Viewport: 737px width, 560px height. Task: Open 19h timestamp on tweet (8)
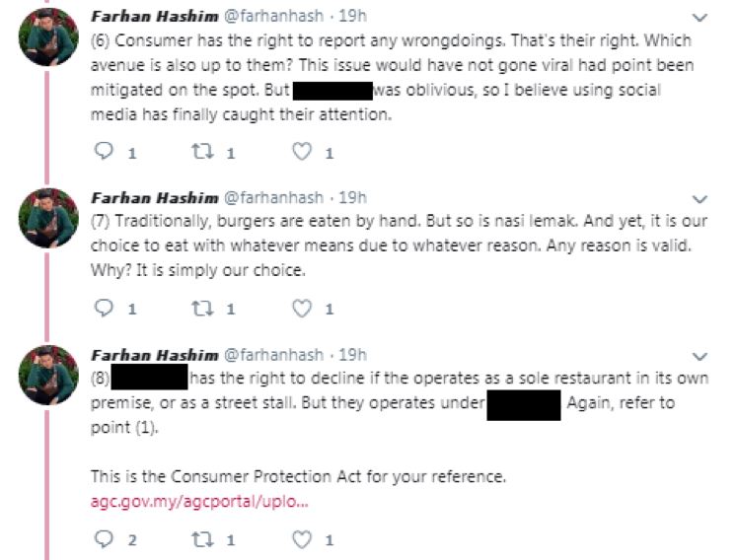tap(353, 354)
